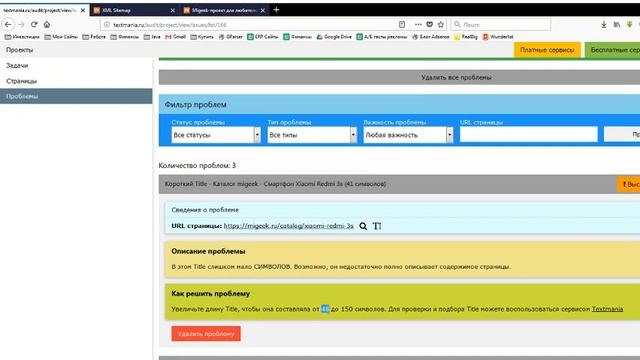
Task: Open the Важность проблемы dropdown
Action: tap(408, 135)
